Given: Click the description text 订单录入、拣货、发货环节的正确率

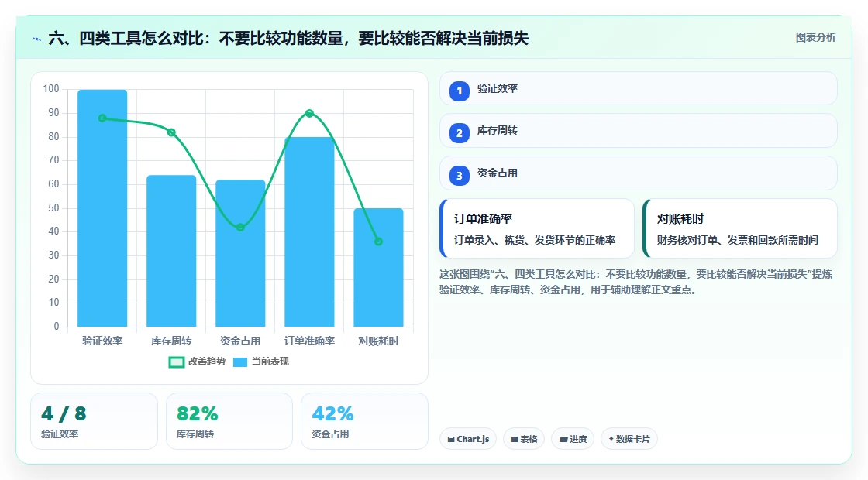Looking at the screenshot, I should tap(535, 240).
